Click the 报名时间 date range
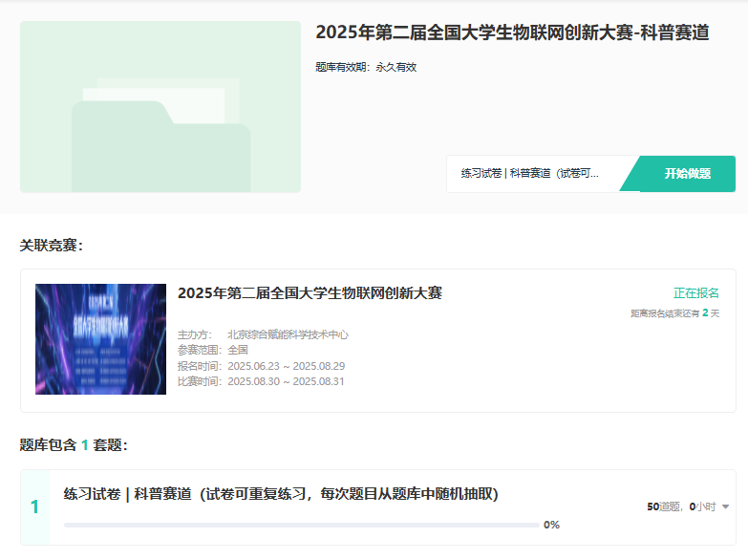Viewport: 748px width, 560px height. 286,366
